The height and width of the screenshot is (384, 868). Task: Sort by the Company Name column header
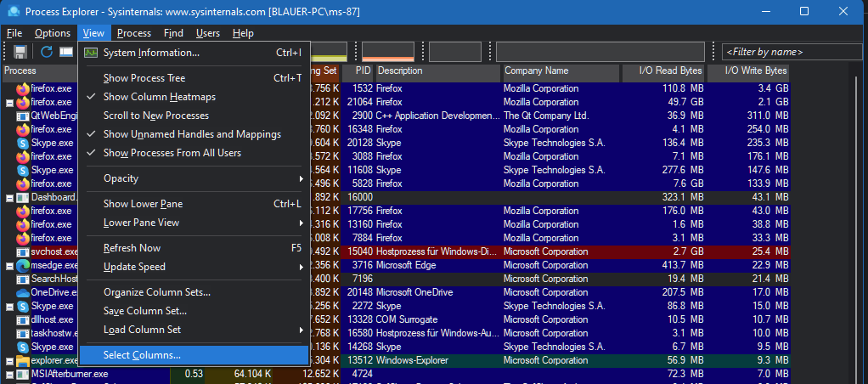[x=561, y=71]
